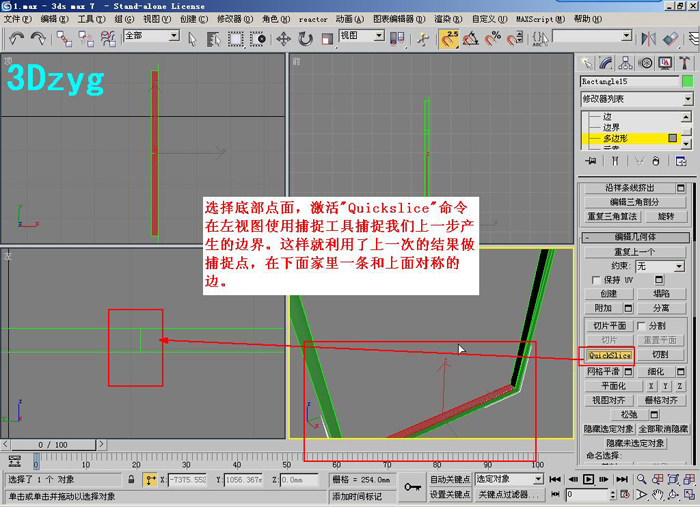
Task: Open the Utilities hammer panel icon
Action: coord(684,63)
